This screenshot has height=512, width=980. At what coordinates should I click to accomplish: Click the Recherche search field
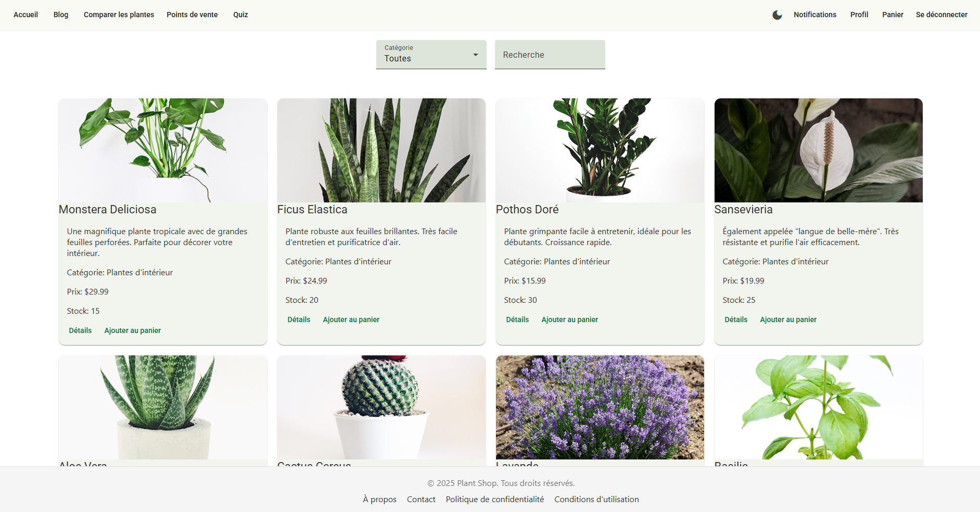pos(550,55)
